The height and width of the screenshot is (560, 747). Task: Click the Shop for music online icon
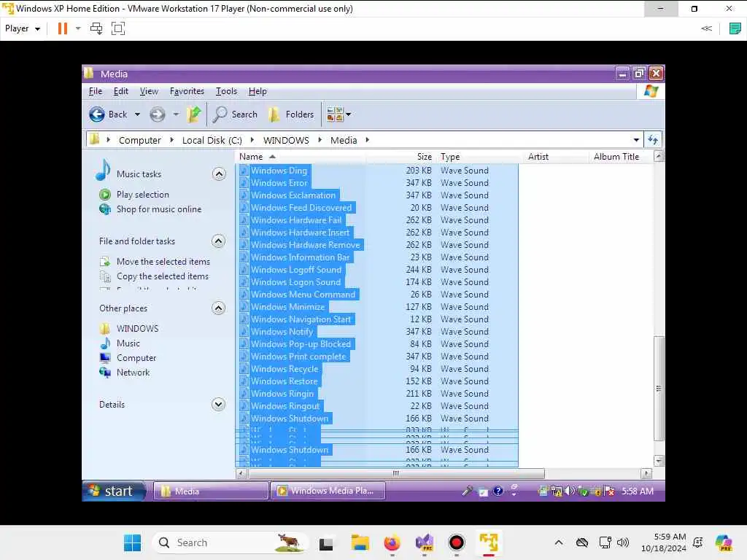pos(105,209)
